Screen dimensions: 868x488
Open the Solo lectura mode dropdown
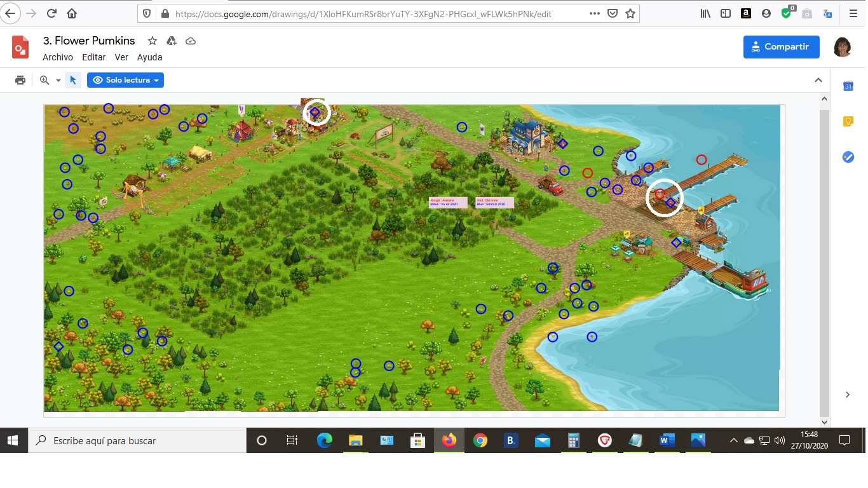tap(125, 80)
